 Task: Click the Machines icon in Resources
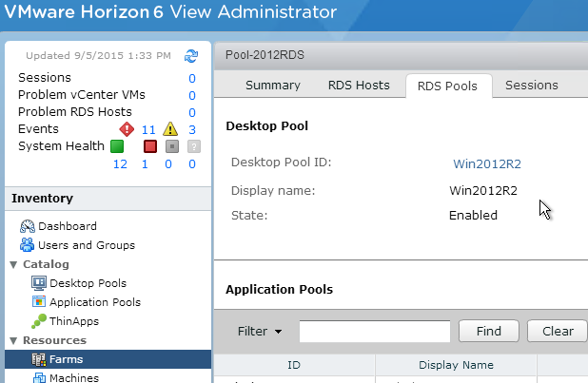tap(39, 377)
